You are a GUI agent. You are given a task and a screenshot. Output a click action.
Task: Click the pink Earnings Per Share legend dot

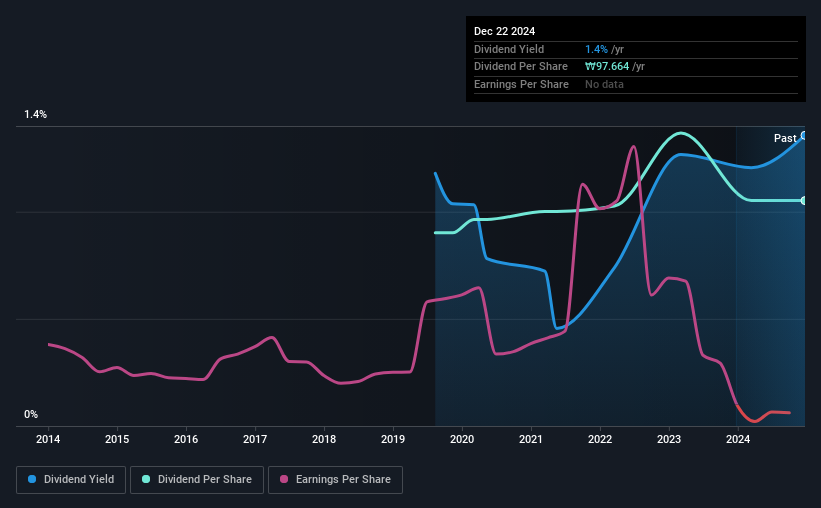point(284,479)
